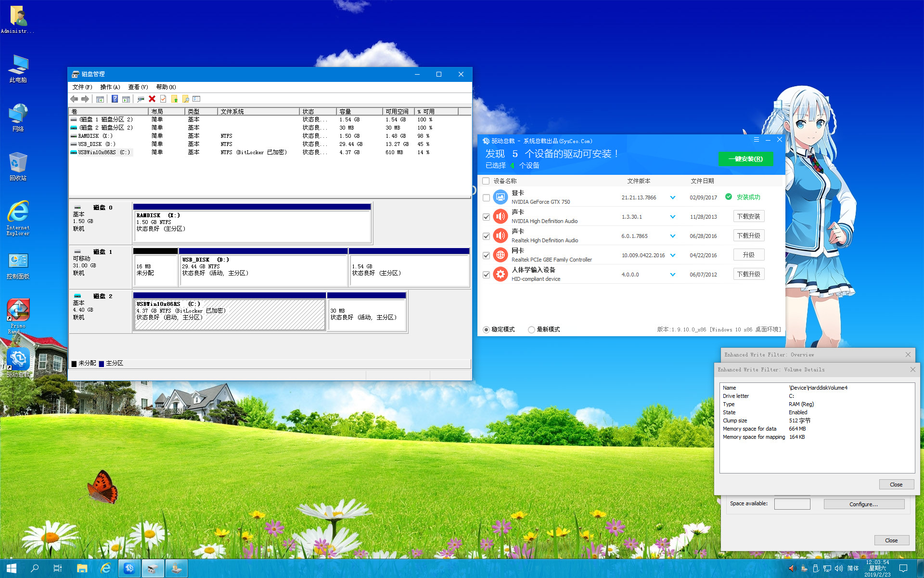Open the 文件(F) menu
This screenshot has height=578, width=924.
coord(82,87)
